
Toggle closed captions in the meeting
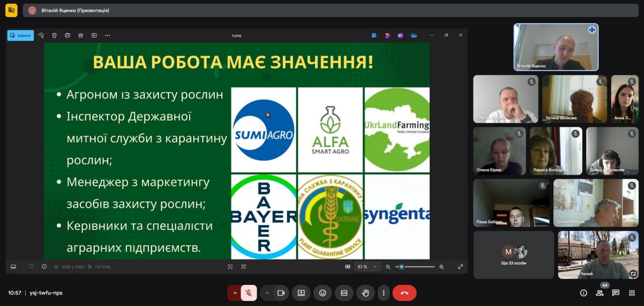coord(344,293)
